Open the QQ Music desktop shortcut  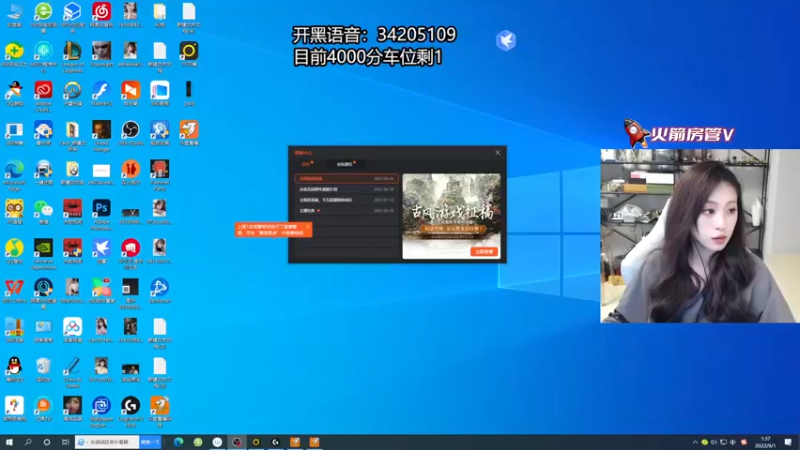(x=14, y=252)
